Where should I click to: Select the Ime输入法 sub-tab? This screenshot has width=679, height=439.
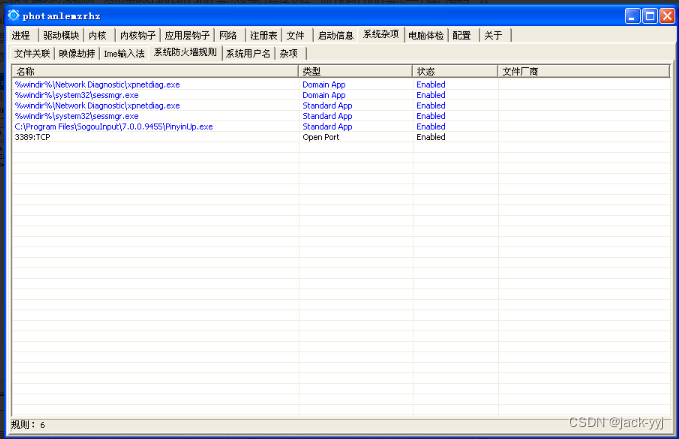pyautogui.click(x=124, y=53)
